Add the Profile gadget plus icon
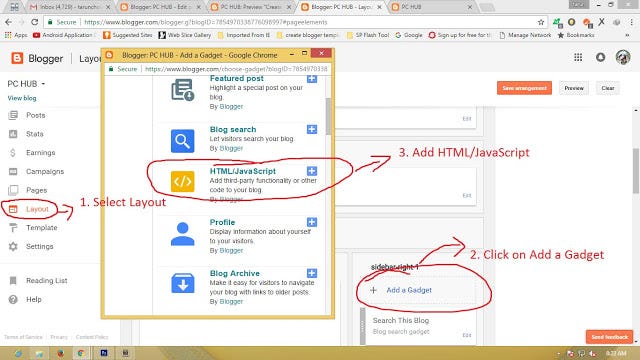This screenshot has width=640, height=360. pyautogui.click(x=312, y=222)
